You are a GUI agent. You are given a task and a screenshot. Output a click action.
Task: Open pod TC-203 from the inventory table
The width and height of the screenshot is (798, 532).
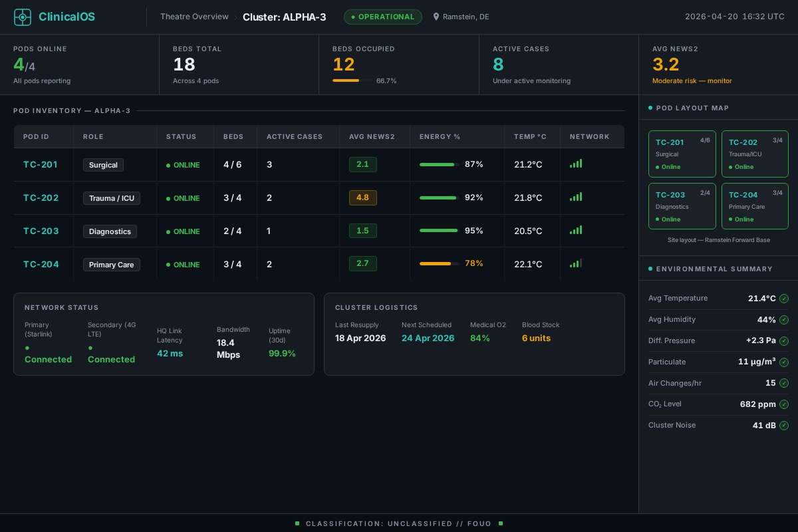(41, 231)
